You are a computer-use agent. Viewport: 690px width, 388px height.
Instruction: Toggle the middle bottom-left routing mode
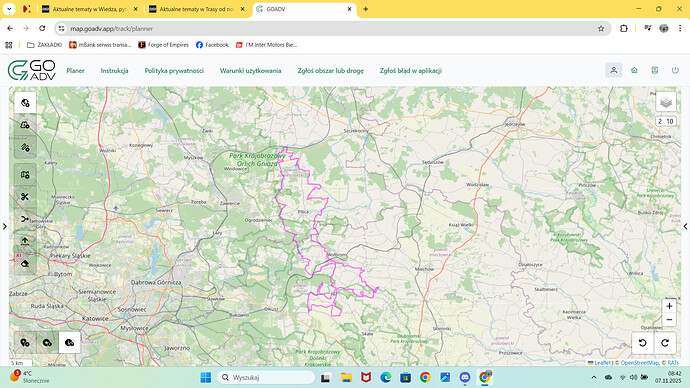point(47,343)
